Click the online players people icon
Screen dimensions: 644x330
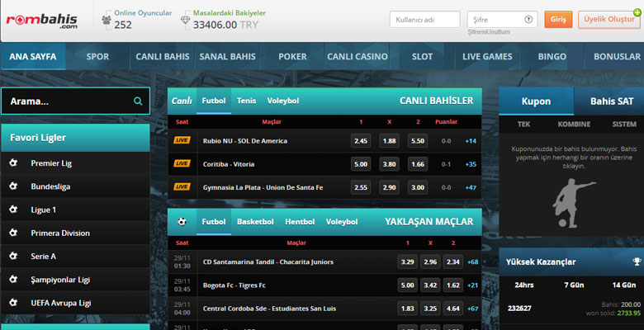click(x=107, y=20)
